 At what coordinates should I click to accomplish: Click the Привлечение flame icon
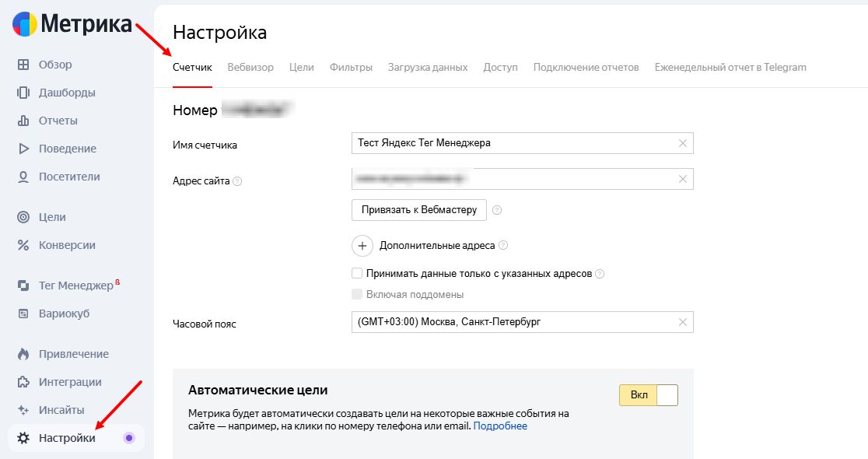pyautogui.click(x=23, y=354)
